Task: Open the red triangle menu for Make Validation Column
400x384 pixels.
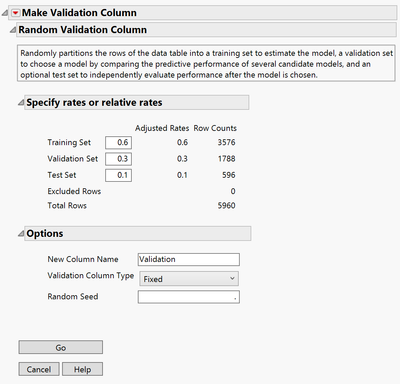Action: click(x=15, y=13)
